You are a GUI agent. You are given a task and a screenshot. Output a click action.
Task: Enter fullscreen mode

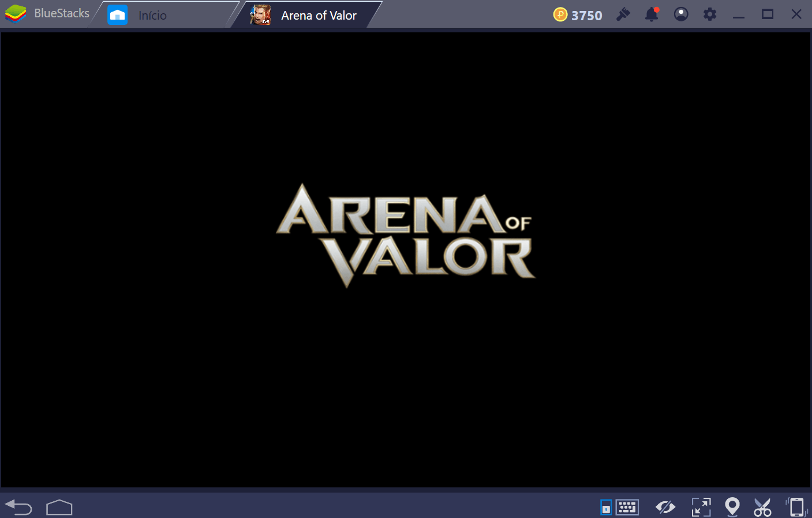coord(701,508)
